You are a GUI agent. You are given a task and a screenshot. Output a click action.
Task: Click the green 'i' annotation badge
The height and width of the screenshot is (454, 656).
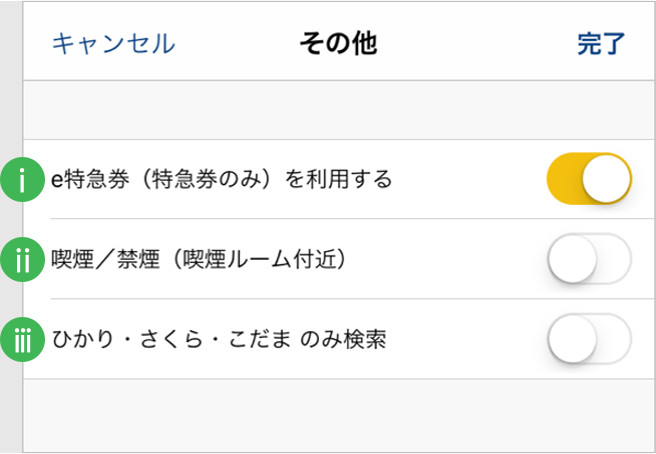pyautogui.click(x=22, y=180)
